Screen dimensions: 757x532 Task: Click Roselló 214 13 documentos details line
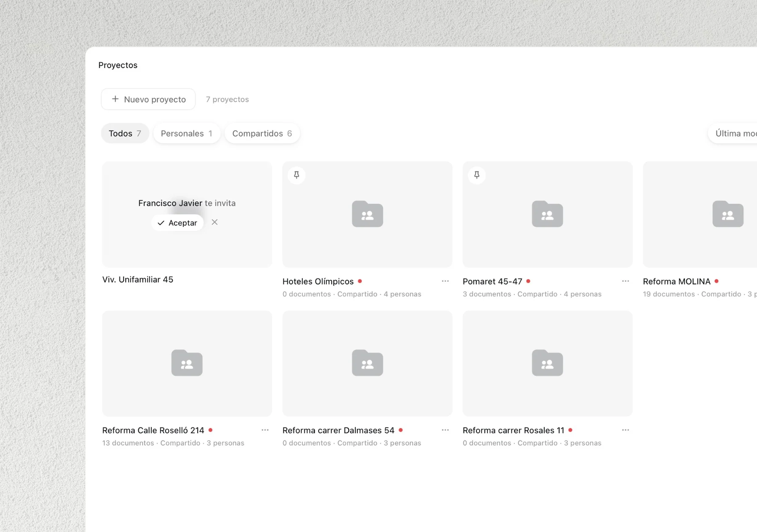173,443
